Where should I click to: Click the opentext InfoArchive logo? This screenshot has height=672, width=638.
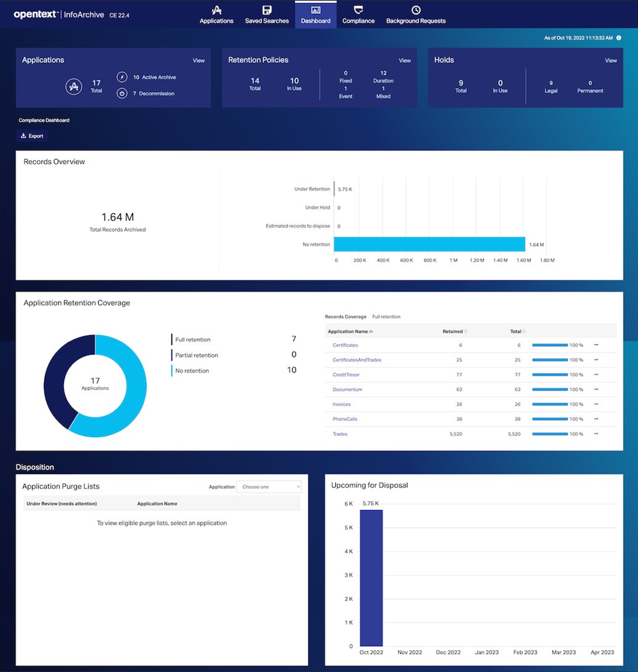(x=59, y=14)
